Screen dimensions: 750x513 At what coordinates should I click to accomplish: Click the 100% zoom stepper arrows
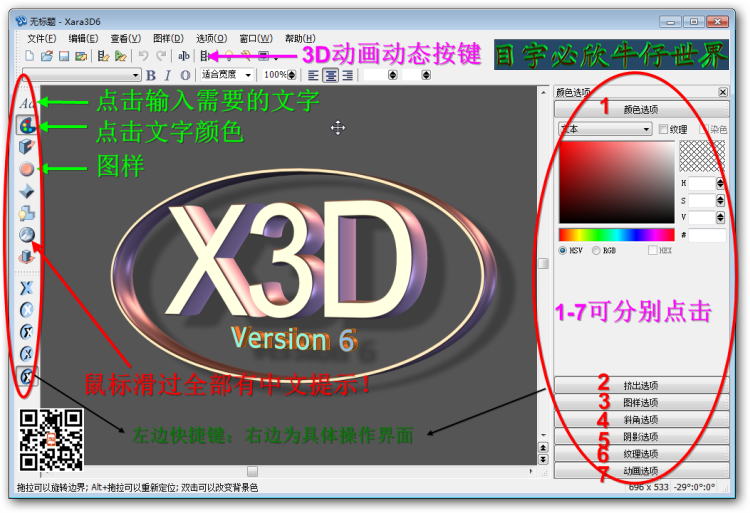click(x=291, y=75)
